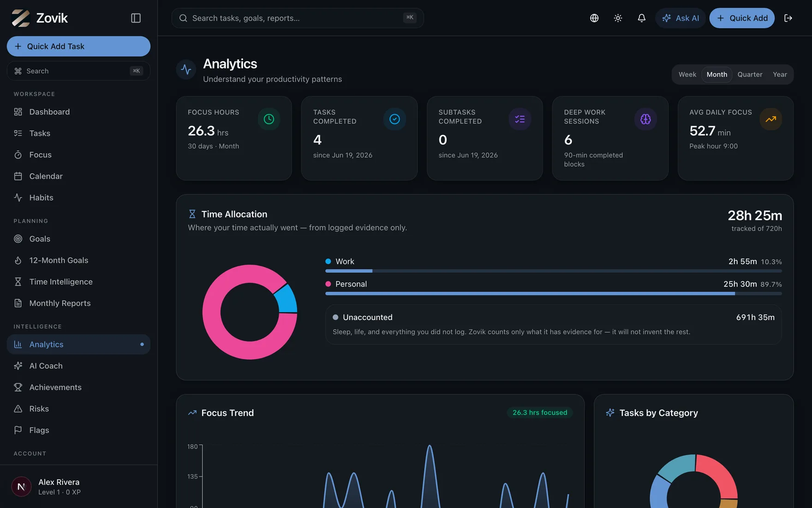Click the Unaccounted row label

coord(367,317)
